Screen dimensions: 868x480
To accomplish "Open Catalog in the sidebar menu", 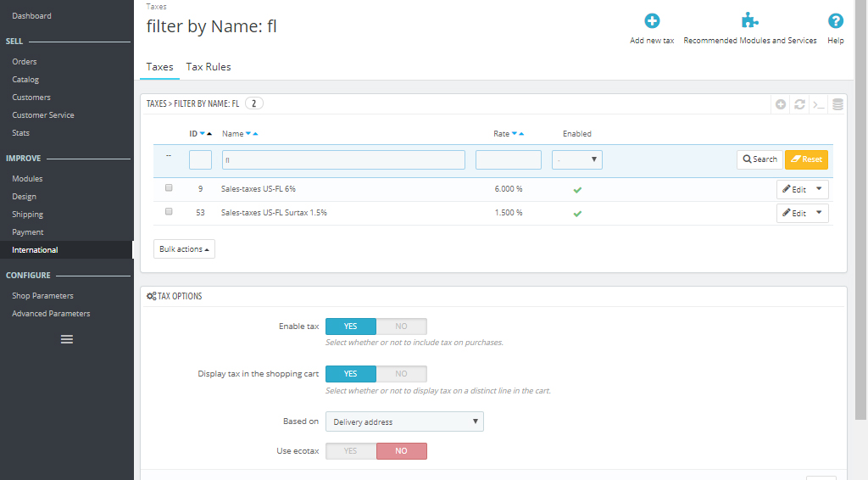I will point(25,80).
